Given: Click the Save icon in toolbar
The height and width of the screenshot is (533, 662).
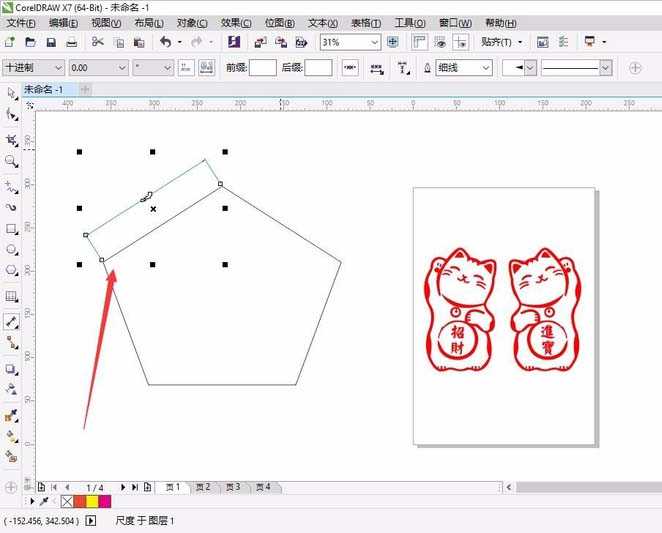Looking at the screenshot, I should [51, 42].
